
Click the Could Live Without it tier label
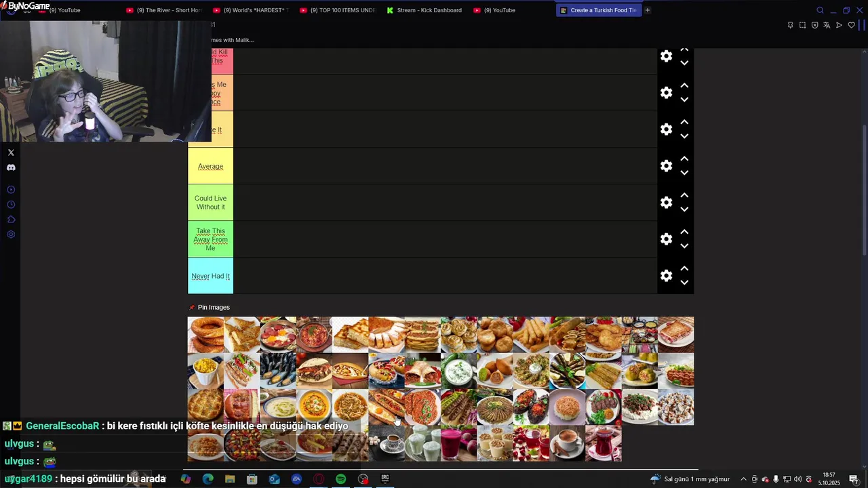click(x=210, y=203)
